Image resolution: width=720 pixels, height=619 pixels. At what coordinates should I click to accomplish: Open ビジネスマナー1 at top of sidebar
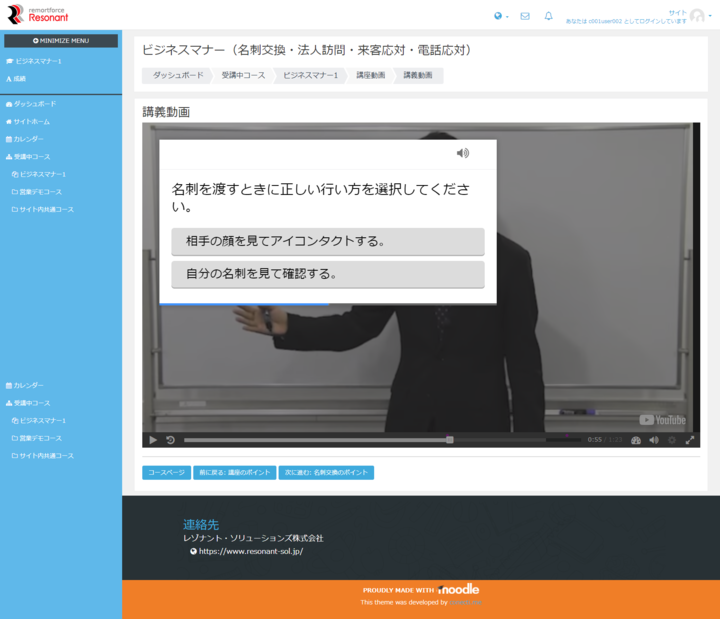(x=34, y=61)
